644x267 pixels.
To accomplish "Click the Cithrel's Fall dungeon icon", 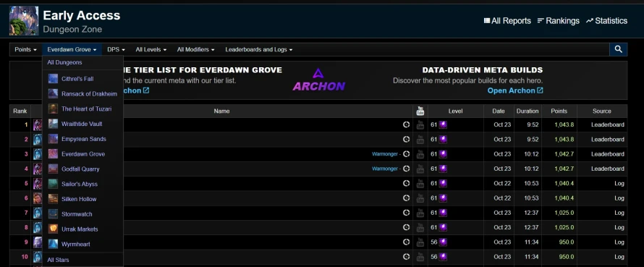I will [x=53, y=78].
